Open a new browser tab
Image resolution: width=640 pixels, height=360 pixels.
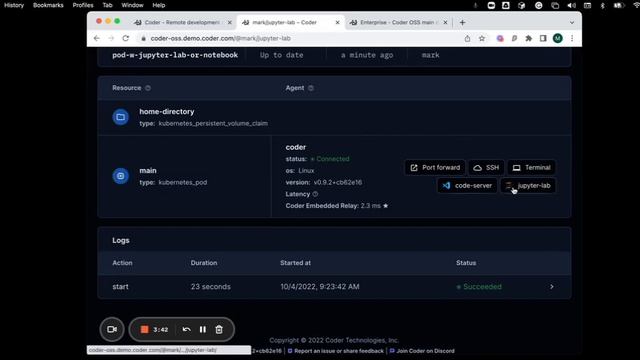click(462, 22)
